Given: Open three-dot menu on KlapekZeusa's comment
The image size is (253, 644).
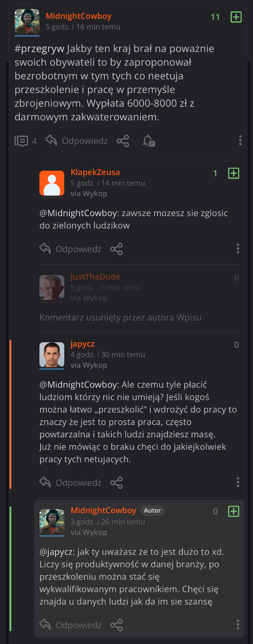Looking at the screenshot, I should [238, 249].
